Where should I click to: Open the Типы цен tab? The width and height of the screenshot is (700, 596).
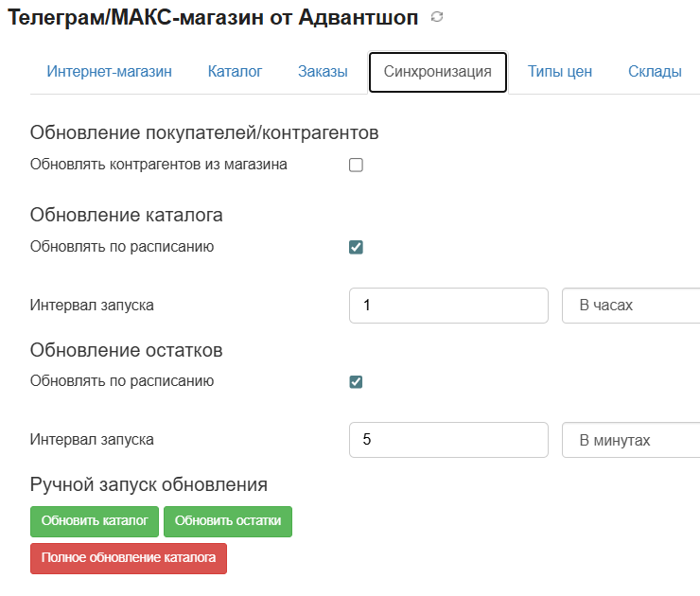[x=560, y=72]
